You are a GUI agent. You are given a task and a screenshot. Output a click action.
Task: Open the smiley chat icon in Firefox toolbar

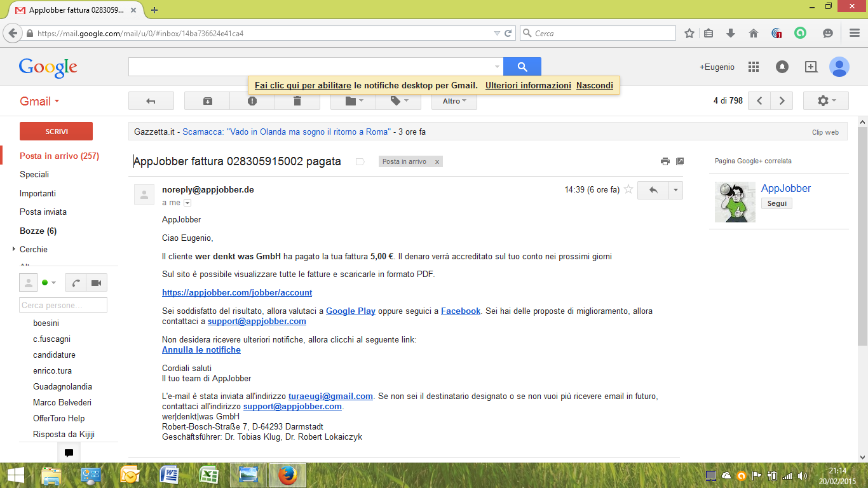click(827, 33)
